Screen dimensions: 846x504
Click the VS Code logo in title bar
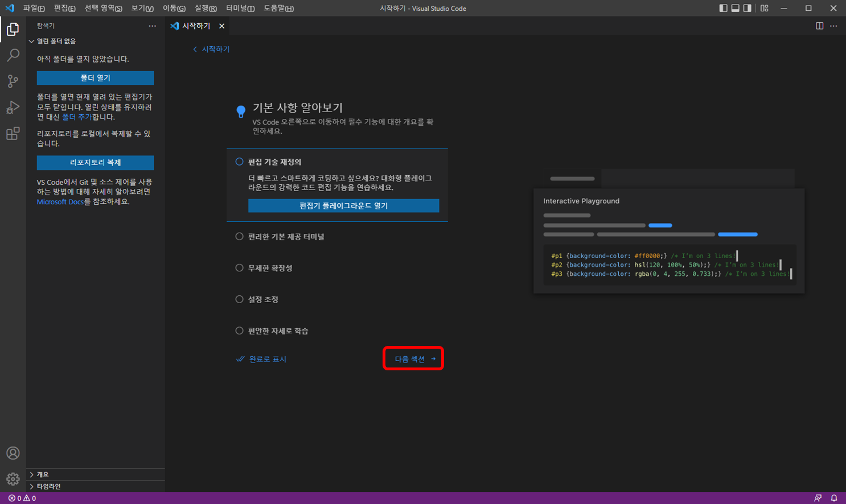[10, 8]
